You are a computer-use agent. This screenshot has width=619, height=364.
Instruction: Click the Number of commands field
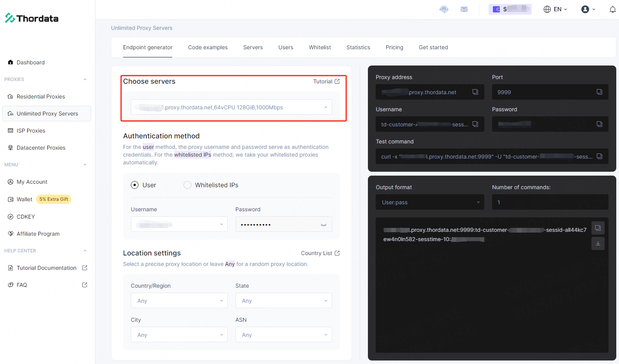point(550,202)
